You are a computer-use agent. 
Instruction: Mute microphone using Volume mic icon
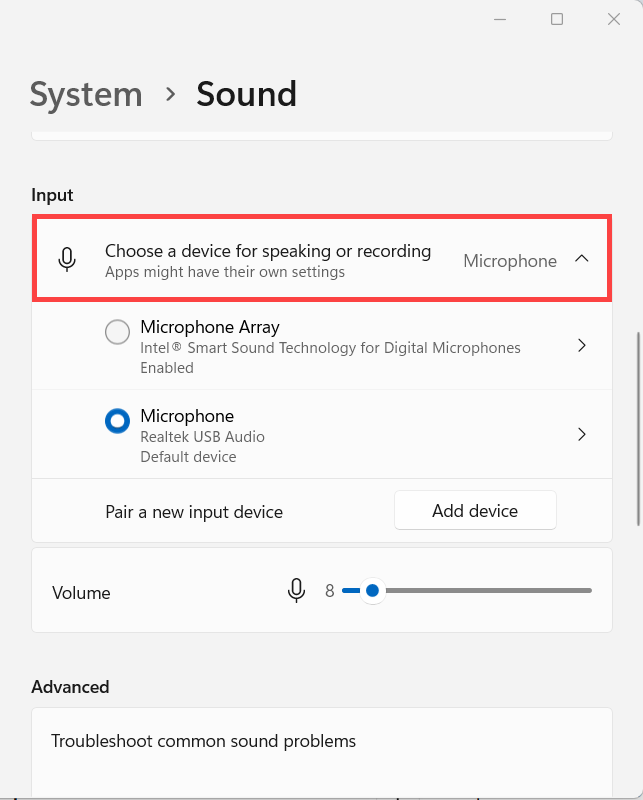296,591
